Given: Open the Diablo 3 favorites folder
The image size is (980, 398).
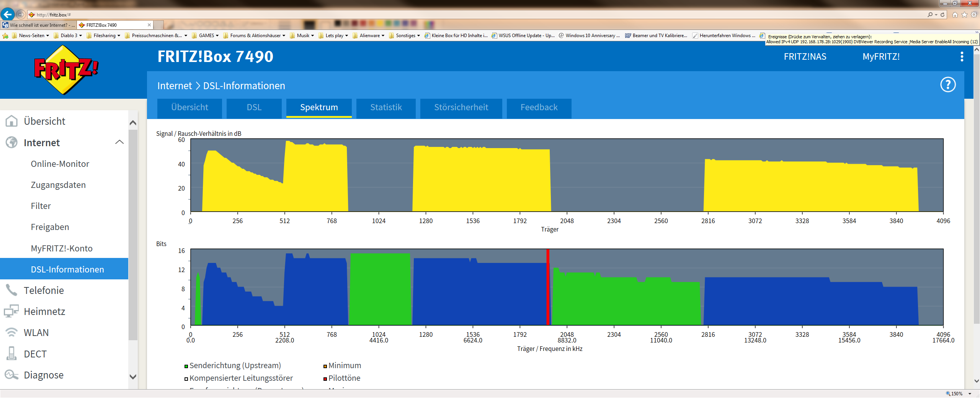Looking at the screenshot, I should coord(68,36).
